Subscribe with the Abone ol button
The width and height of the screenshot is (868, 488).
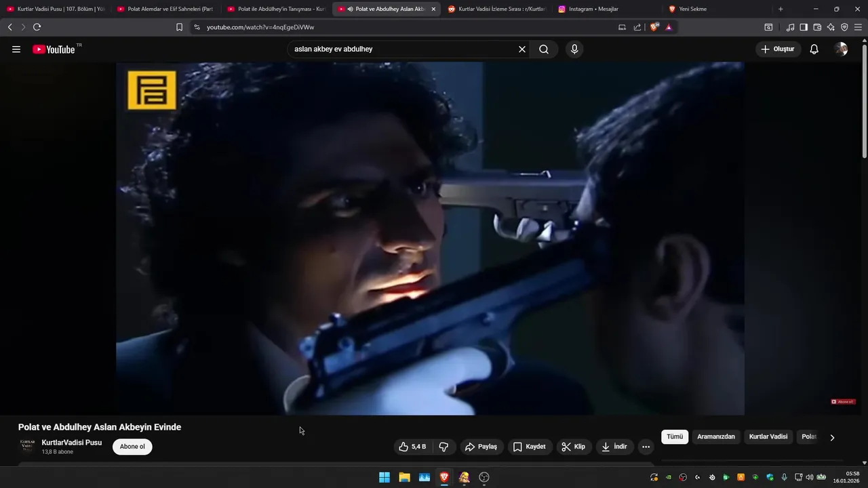132,447
